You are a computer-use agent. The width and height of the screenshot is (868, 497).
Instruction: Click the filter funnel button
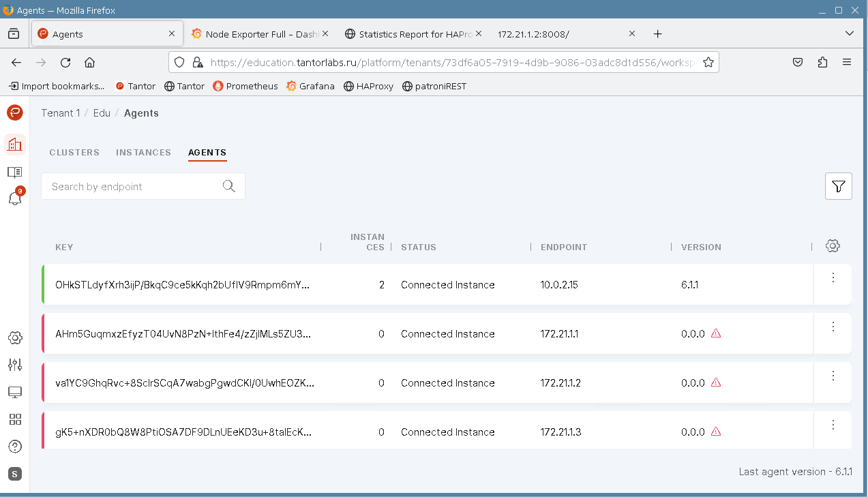pyautogui.click(x=838, y=186)
